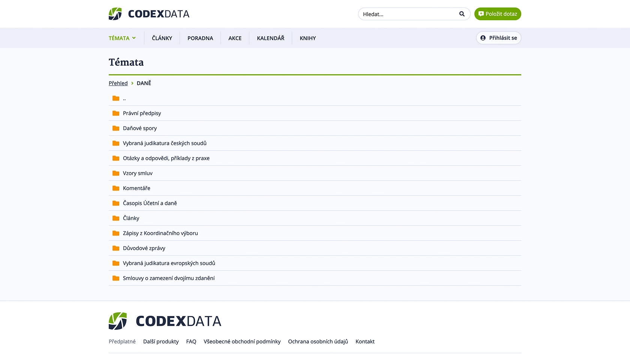Open Vybraná judikatura českých soudů

pos(165,143)
